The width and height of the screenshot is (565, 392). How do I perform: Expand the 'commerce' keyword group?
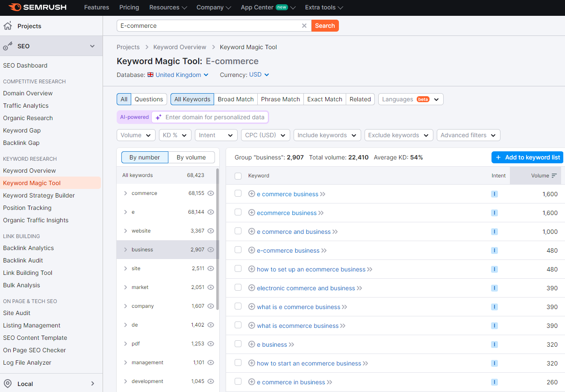coord(126,193)
